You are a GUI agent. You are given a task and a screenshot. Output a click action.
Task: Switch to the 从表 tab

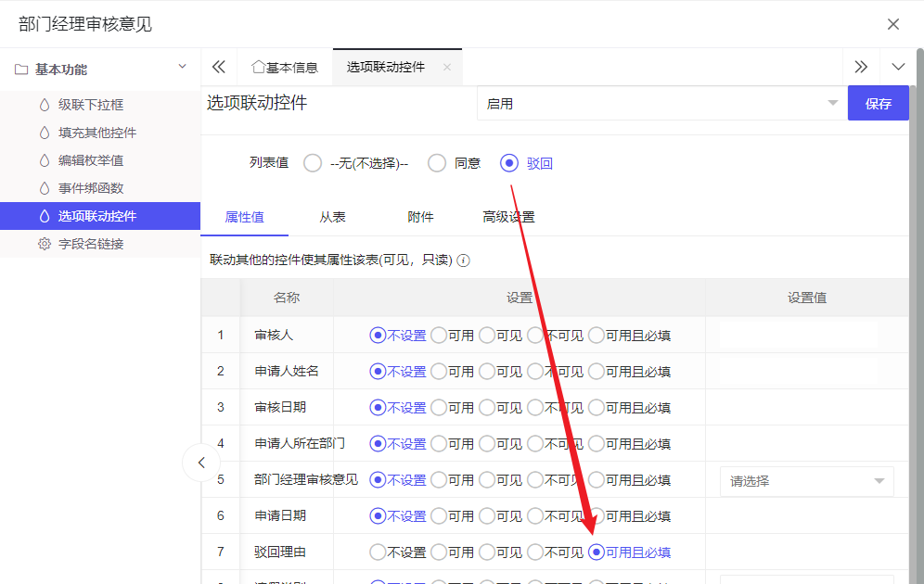pyautogui.click(x=332, y=217)
